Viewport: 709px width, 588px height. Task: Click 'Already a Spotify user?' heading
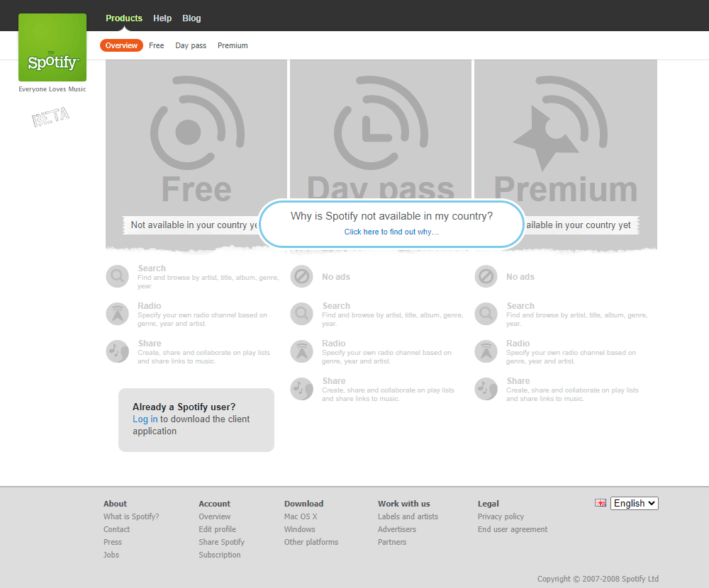click(184, 407)
